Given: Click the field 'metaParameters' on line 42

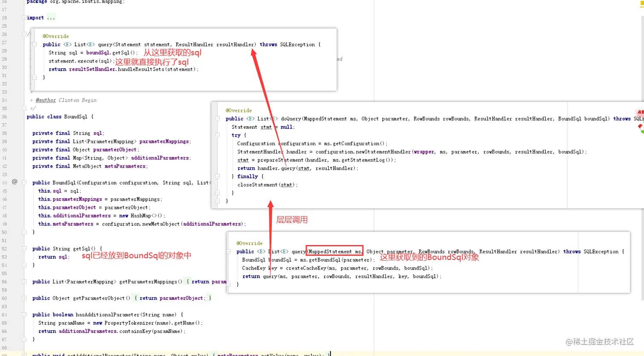Looking at the screenshot, I should pos(125,166).
